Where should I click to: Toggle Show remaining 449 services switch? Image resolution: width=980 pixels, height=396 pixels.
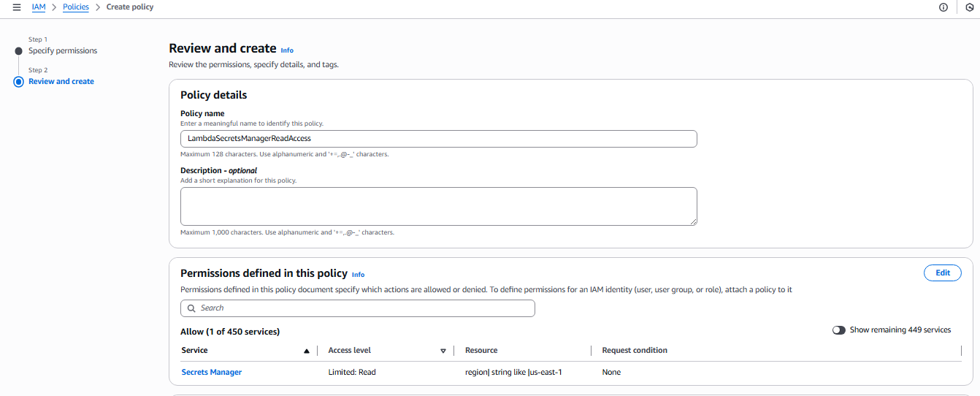(839, 330)
